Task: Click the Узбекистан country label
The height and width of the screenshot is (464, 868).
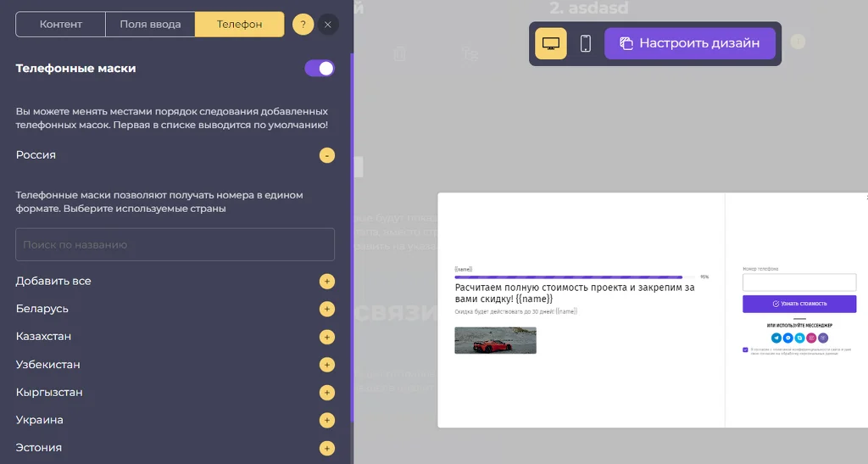Action: (x=48, y=365)
